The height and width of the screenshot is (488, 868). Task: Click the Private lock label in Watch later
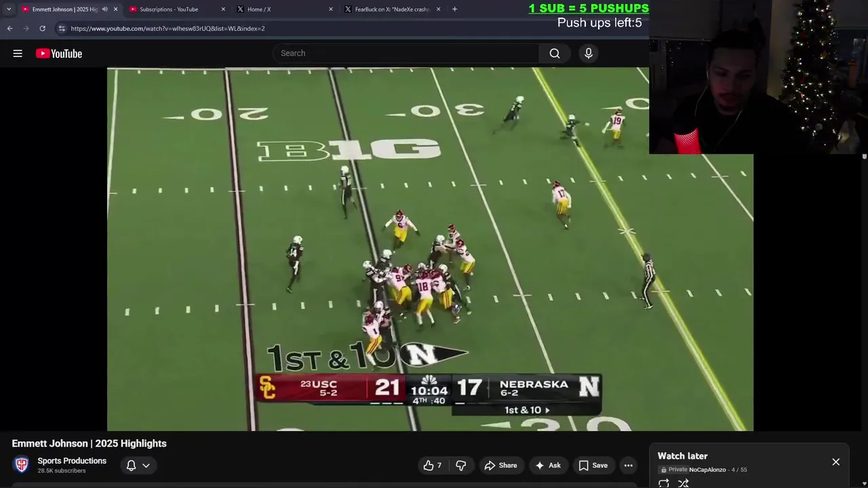click(674, 470)
